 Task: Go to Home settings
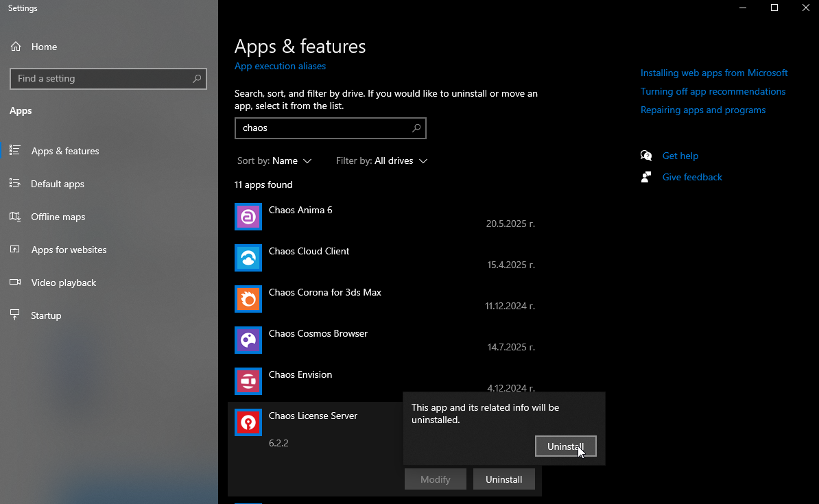pos(108,47)
